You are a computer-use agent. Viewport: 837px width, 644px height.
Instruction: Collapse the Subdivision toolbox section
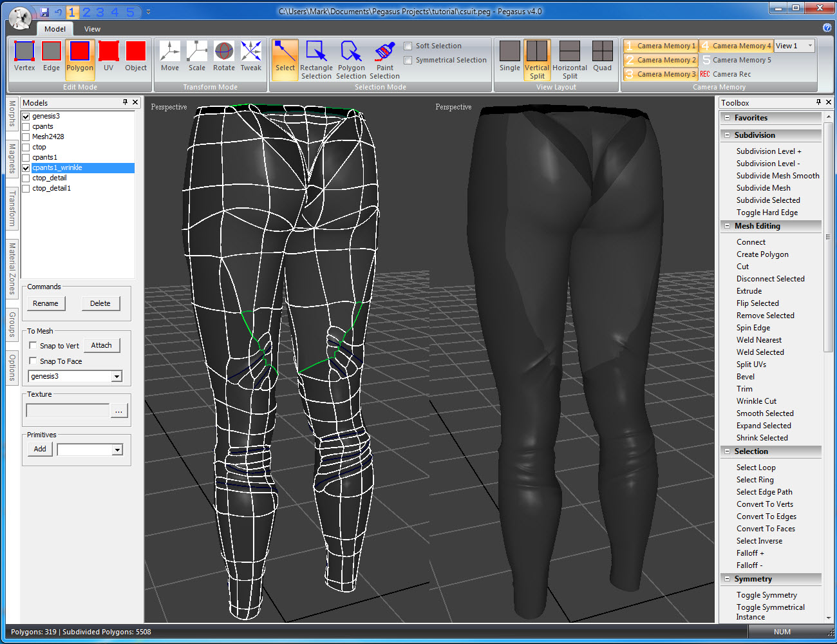(x=727, y=135)
